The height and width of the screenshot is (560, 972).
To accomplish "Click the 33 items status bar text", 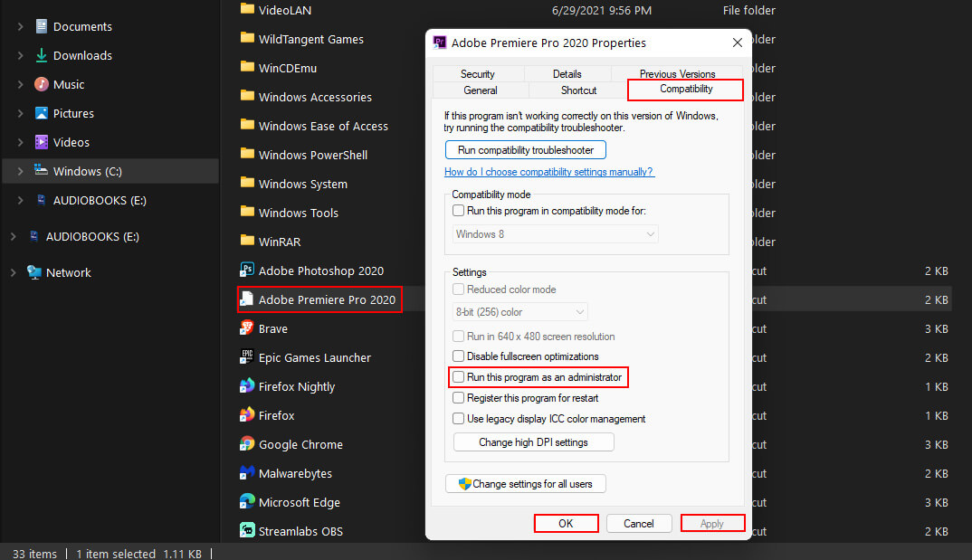I will 34,553.
